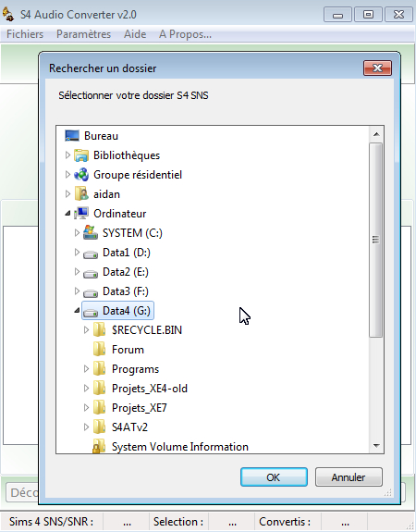
Task: Open the Aide menu
Action: tap(135, 34)
